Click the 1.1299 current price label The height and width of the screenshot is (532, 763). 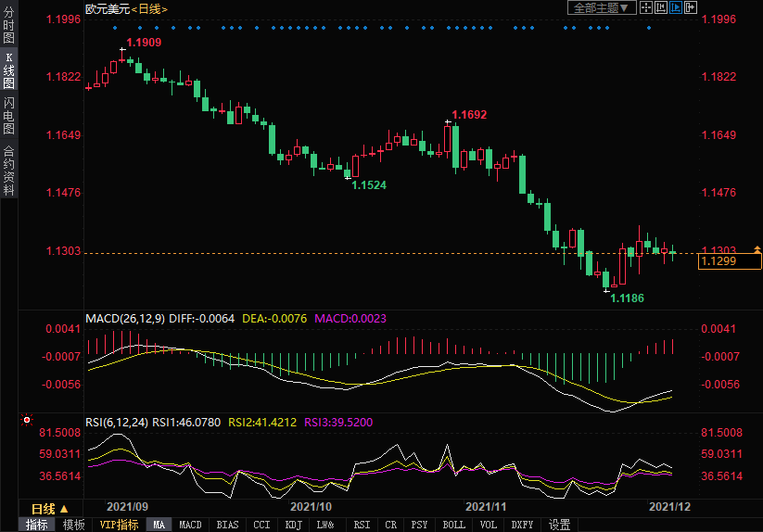point(718,262)
